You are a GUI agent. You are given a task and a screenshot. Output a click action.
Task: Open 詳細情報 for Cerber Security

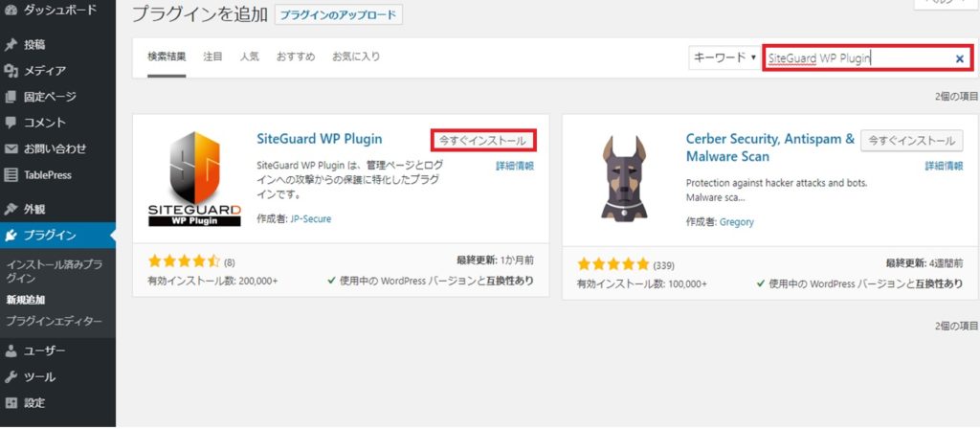point(945,167)
